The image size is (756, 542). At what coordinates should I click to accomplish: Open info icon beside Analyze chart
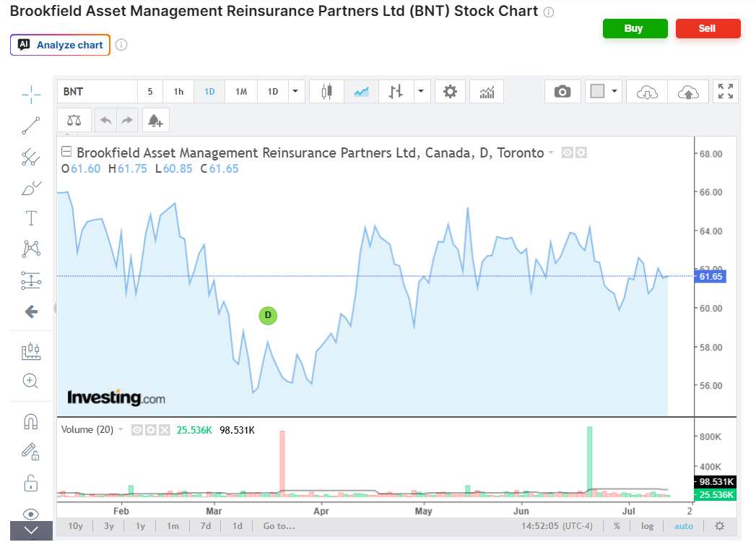tap(121, 45)
